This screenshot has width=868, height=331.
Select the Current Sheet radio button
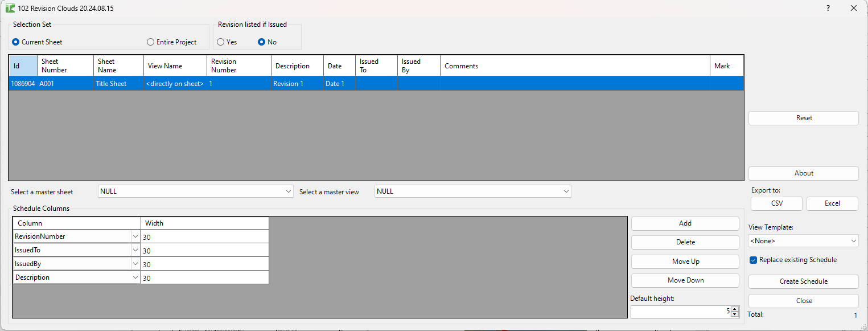point(14,42)
